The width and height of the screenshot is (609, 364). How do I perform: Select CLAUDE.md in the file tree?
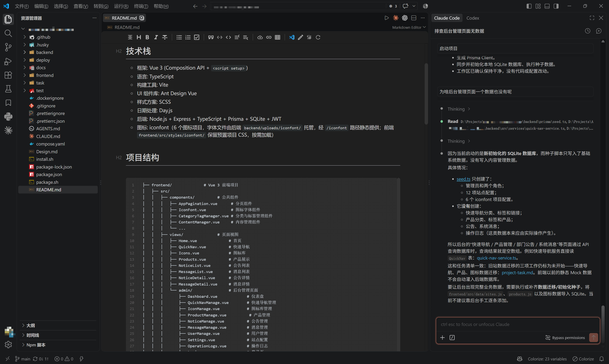(58, 136)
